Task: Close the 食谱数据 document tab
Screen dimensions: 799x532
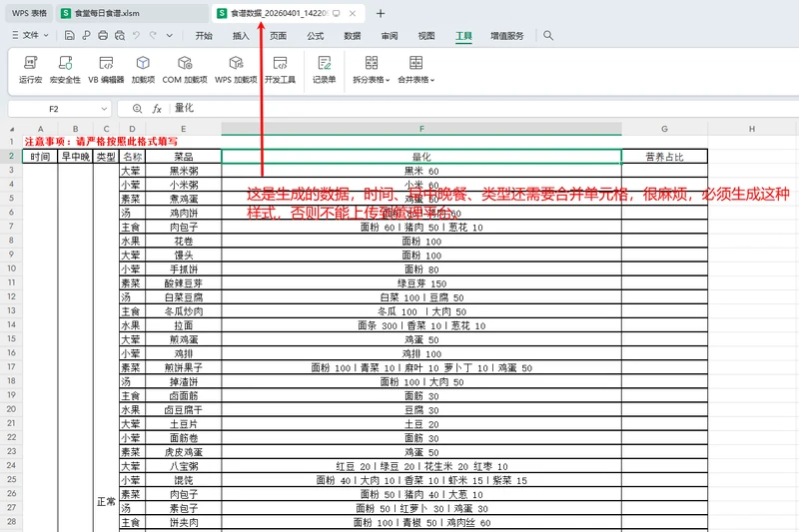Action: click(x=353, y=13)
